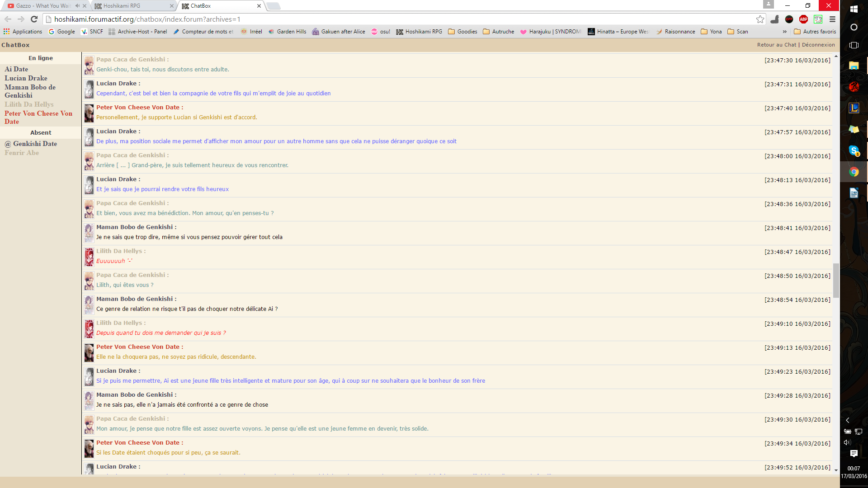Go back using the browser back arrow
This screenshot has width=868, height=488.
pos(8,19)
